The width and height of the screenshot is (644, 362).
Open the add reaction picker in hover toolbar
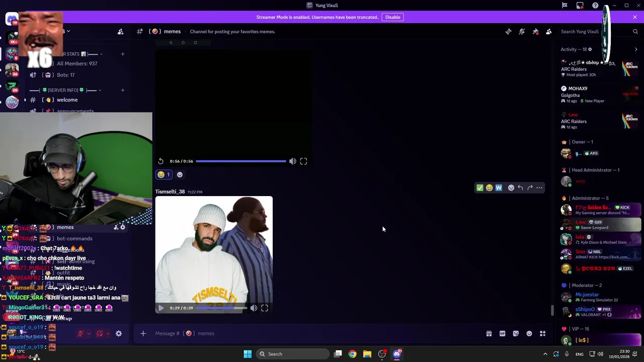pyautogui.click(x=511, y=188)
